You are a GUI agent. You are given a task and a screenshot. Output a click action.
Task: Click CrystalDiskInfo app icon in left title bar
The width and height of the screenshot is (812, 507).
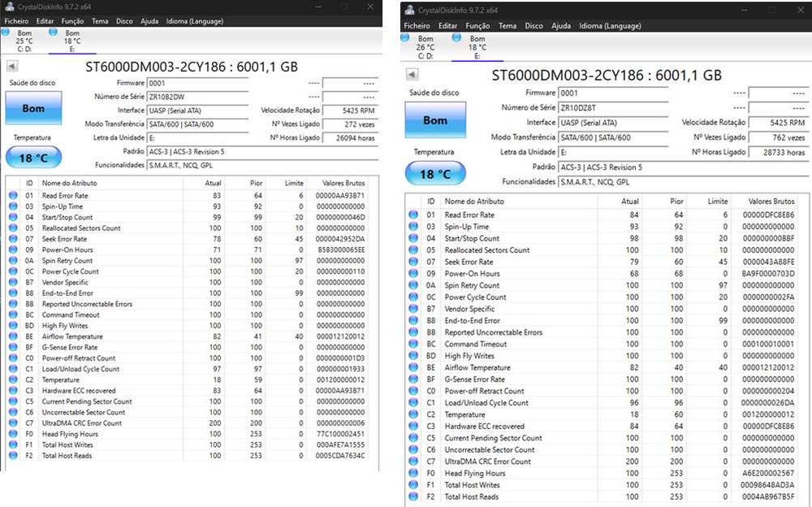coord(9,6)
